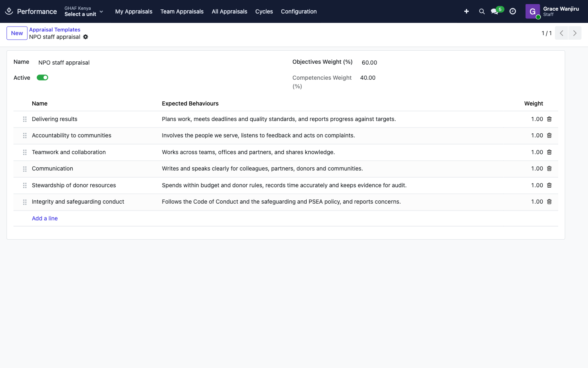The image size is (588, 368).
Task: Go back to Appraisal Templates breadcrumb
Action: click(x=55, y=29)
